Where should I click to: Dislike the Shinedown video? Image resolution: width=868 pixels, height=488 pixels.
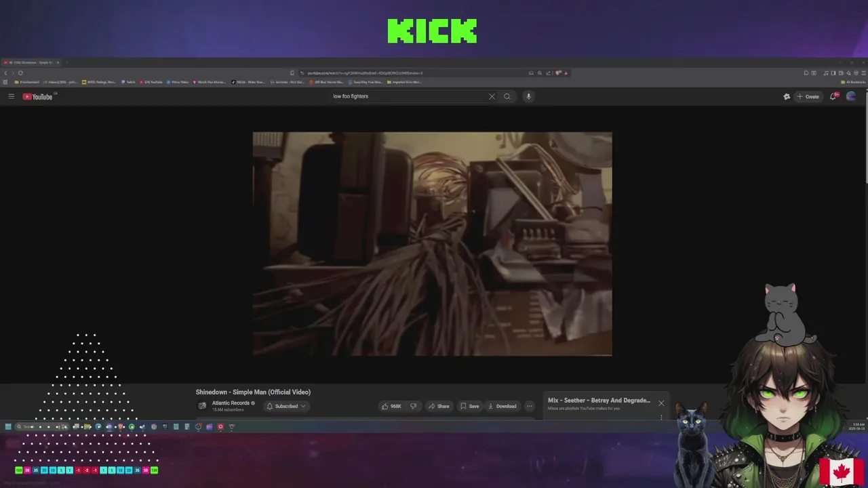point(413,406)
